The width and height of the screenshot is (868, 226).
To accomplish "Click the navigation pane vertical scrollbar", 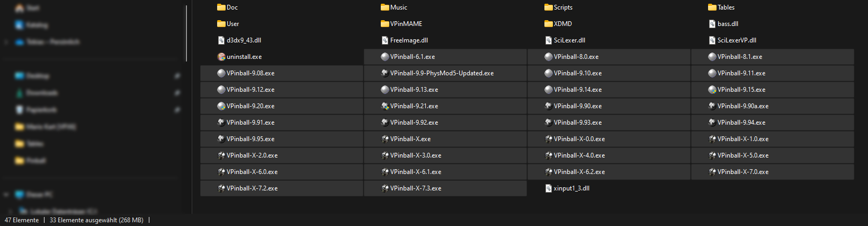I will click(x=186, y=34).
